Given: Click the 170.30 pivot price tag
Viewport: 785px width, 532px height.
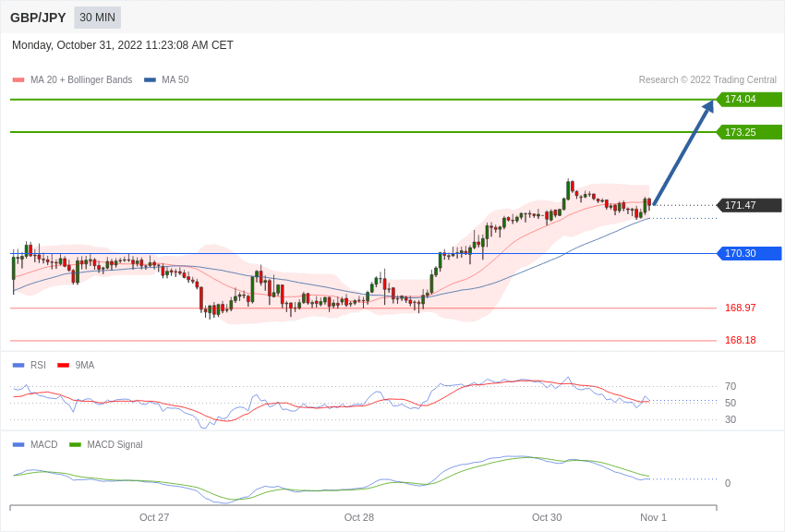Looking at the screenshot, I should pyautogui.click(x=749, y=253).
